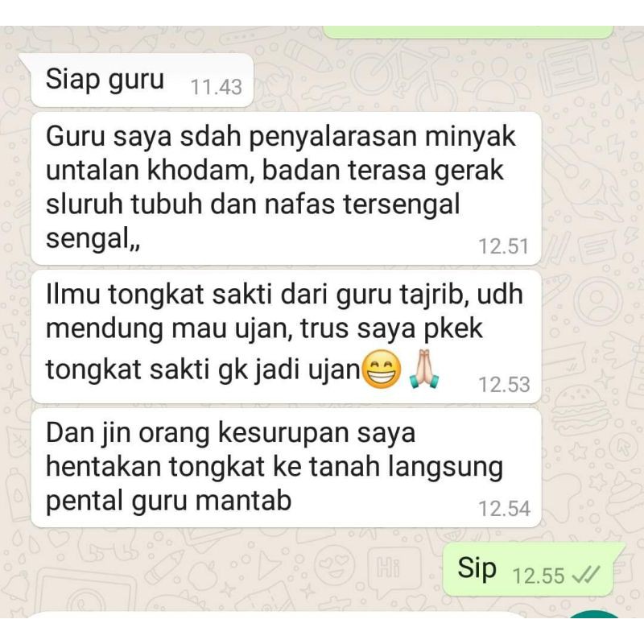Click the 12.54 timestamp

pos(505,509)
